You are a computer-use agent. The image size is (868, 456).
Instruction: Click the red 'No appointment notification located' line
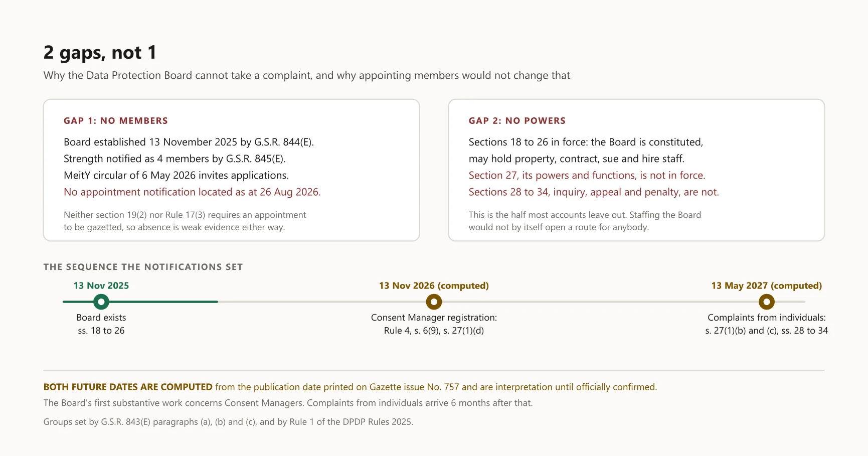pos(192,192)
